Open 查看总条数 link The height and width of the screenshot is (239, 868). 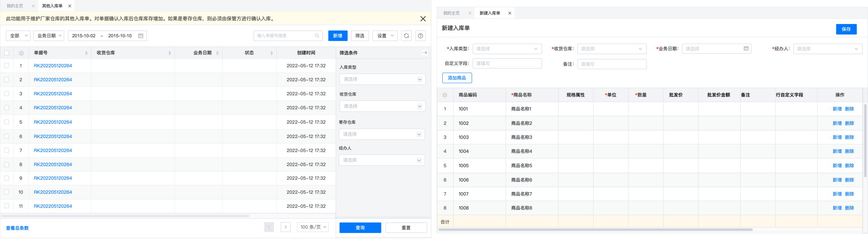point(17,228)
